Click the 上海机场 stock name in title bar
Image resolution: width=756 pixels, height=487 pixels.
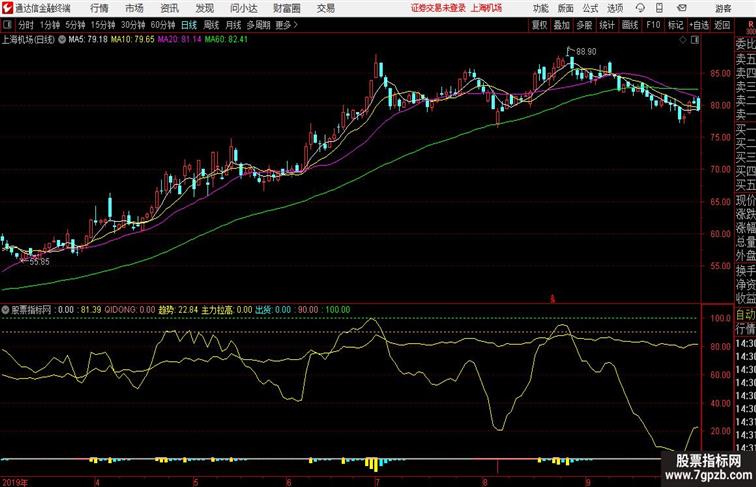tap(486, 8)
